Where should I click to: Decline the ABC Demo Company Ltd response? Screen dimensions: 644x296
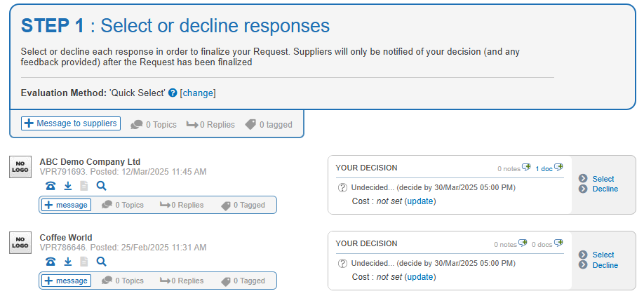(x=605, y=189)
